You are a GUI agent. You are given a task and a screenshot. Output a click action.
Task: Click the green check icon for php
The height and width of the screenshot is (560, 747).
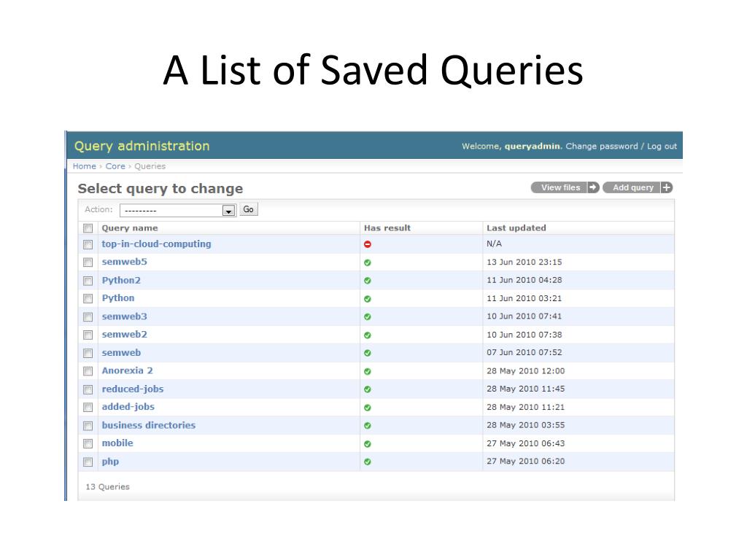point(368,462)
